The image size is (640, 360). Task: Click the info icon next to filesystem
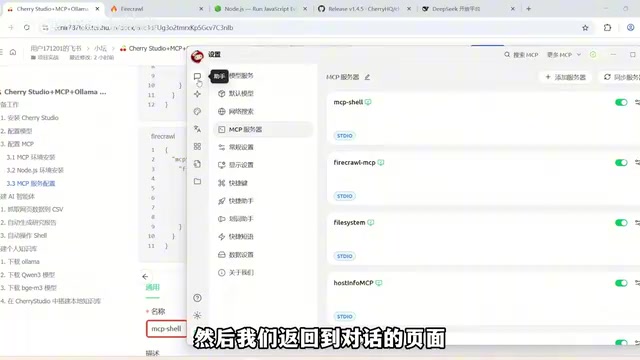tap(371, 222)
